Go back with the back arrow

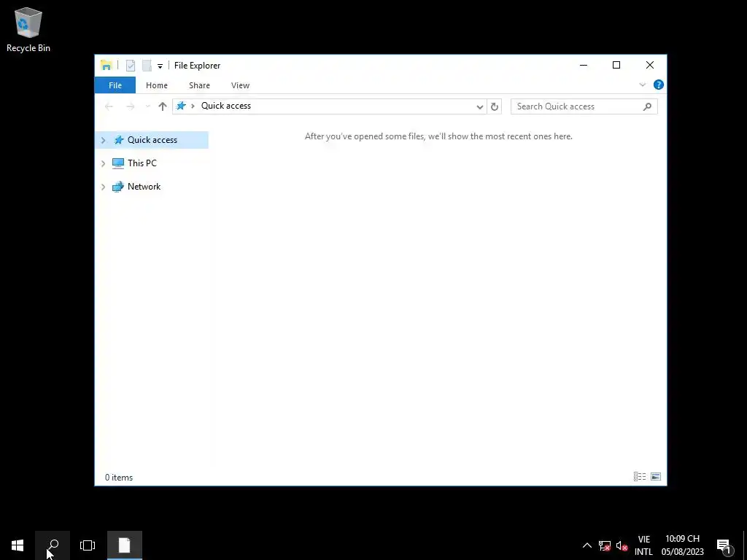pos(109,106)
